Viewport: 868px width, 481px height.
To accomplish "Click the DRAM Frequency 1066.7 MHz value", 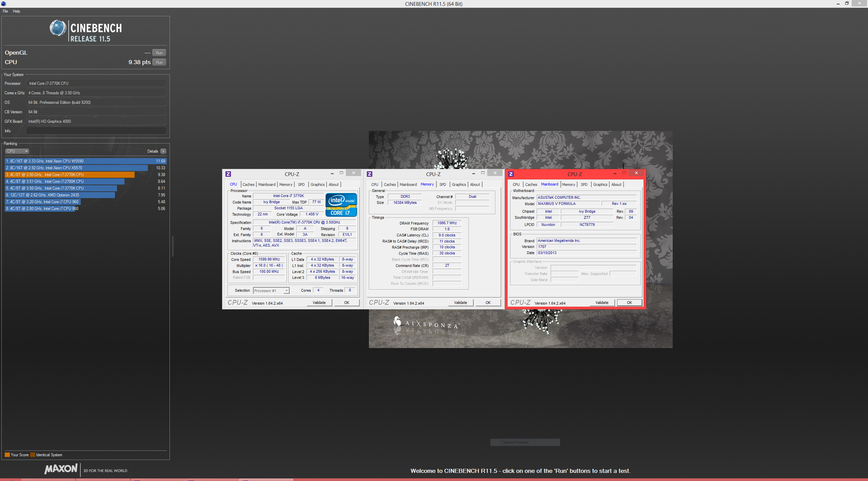I will pyautogui.click(x=447, y=223).
